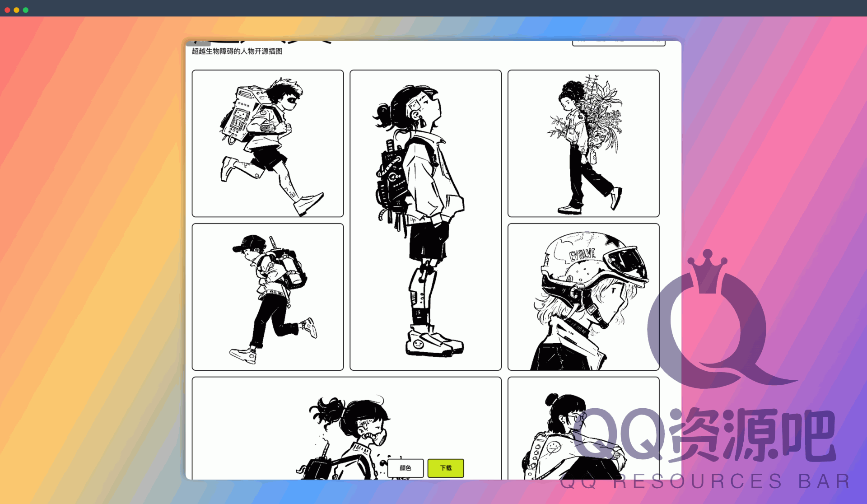Select the running boy with machine backpack illustration

click(x=268, y=144)
